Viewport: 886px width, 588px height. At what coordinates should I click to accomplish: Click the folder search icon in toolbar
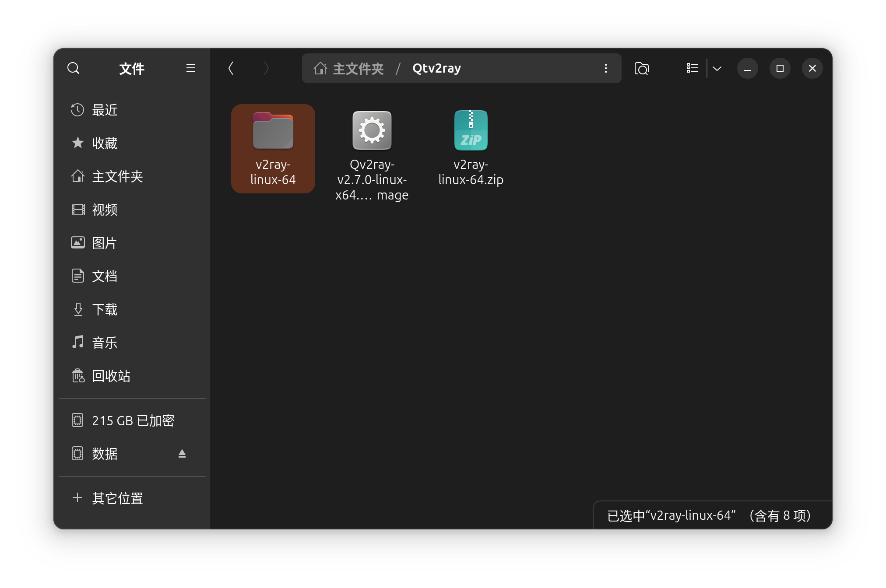(x=642, y=68)
